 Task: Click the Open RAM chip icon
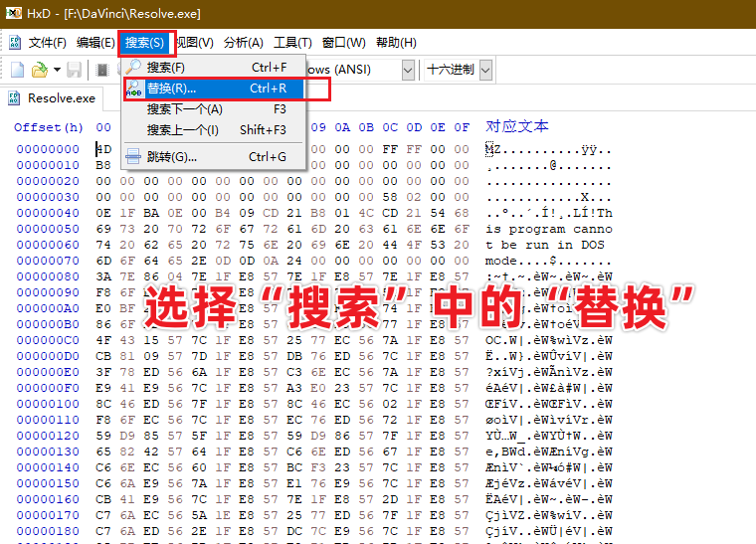(102, 70)
